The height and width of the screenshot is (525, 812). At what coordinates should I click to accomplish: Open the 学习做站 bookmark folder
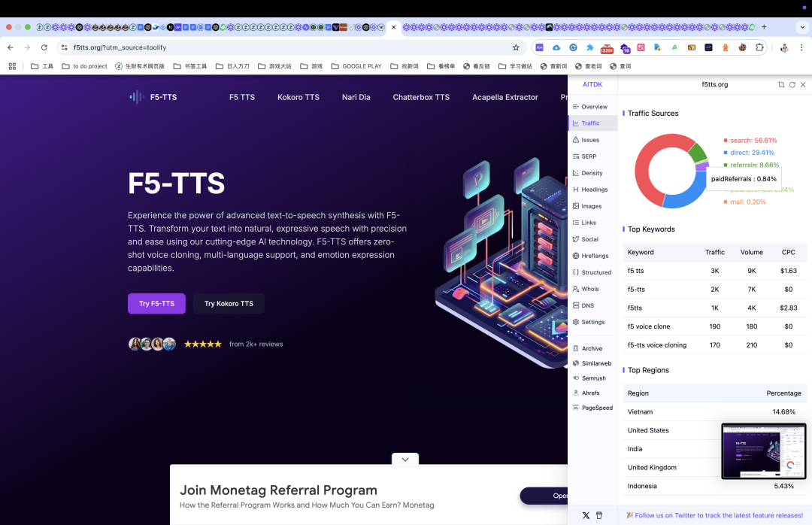(515, 66)
